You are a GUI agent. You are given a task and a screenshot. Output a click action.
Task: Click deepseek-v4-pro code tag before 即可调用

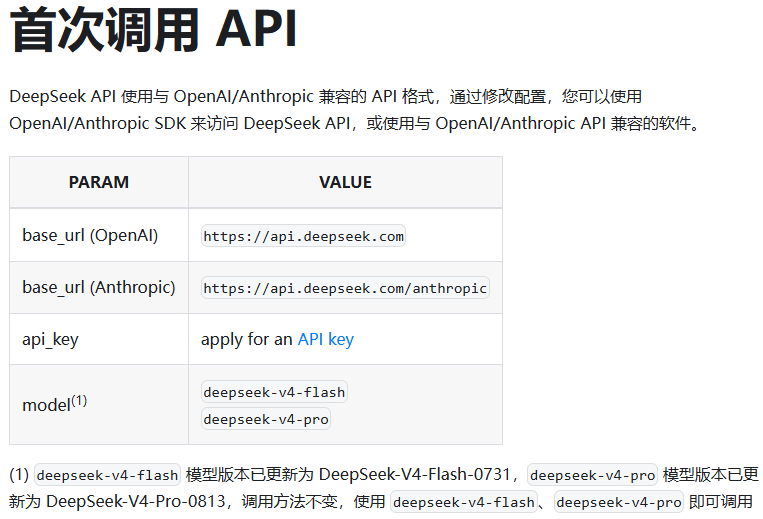coord(618,502)
